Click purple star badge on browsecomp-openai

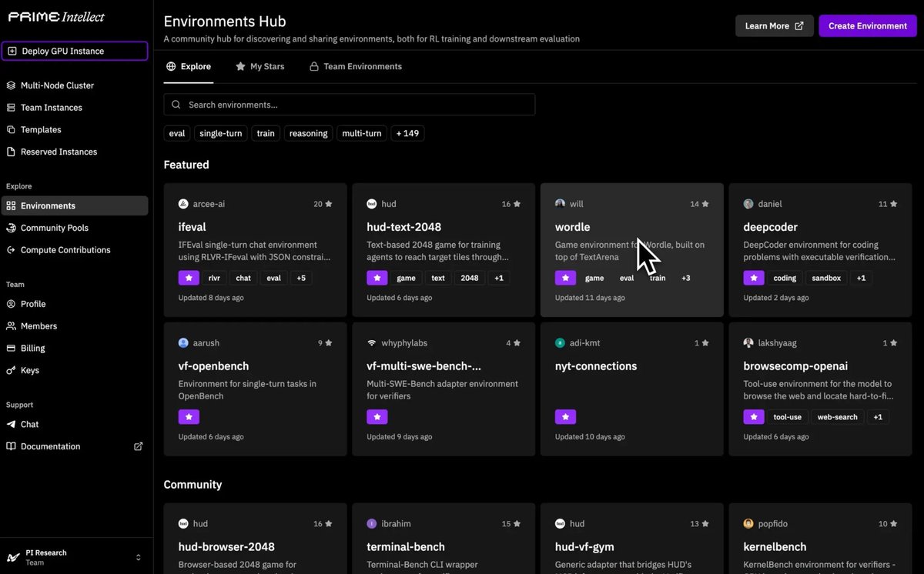(754, 417)
